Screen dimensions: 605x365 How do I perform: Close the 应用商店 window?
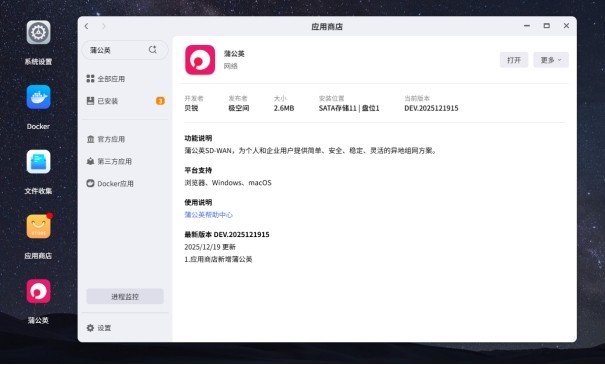pyautogui.click(x=566, y=26)
